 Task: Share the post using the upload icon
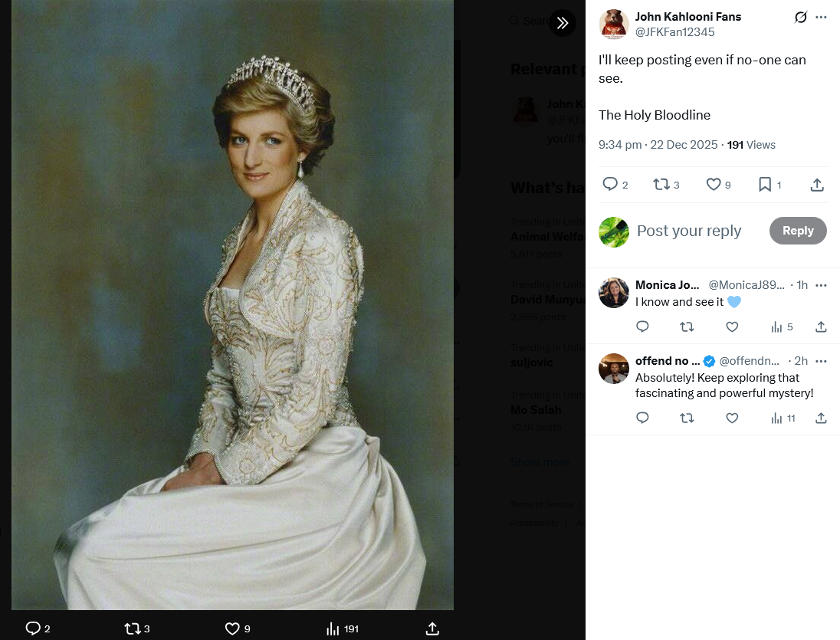(817, 184)
